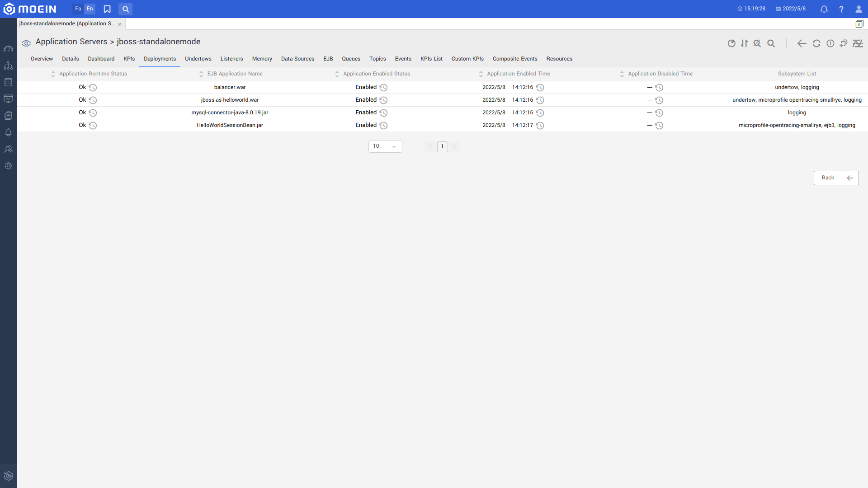Click the Back button

pos(836,178)
